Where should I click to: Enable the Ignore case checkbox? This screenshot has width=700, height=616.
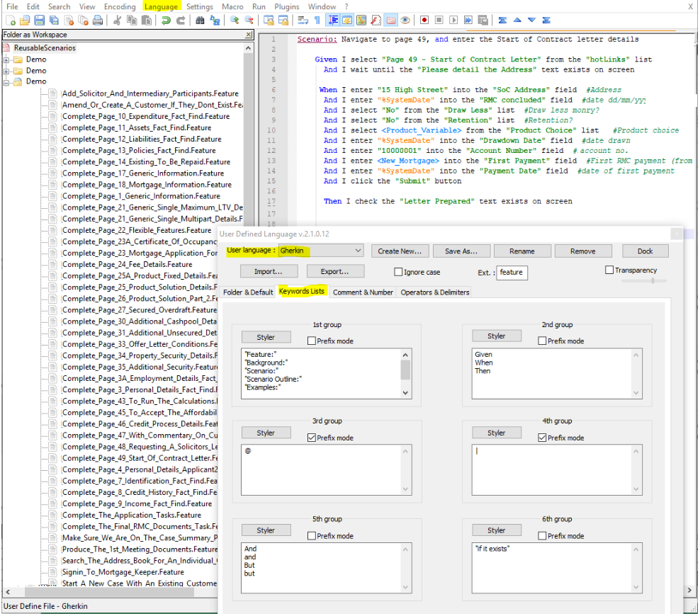pos(398,272)
